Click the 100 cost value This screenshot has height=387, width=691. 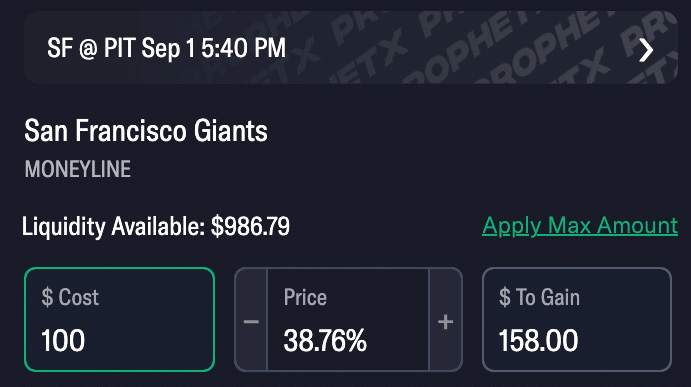click(x=63, y=341)
